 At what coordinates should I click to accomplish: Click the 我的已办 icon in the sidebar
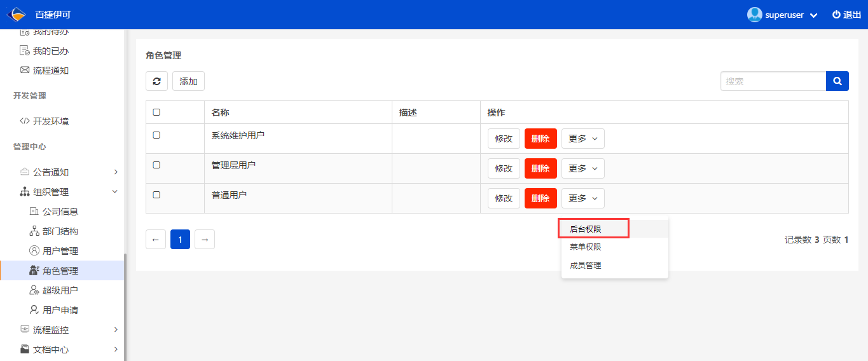pos(25,51)
